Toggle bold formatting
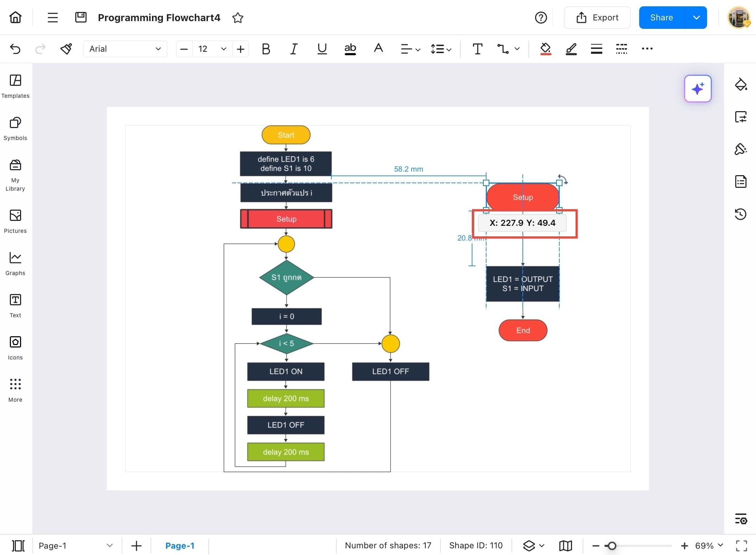 point(266,49)
